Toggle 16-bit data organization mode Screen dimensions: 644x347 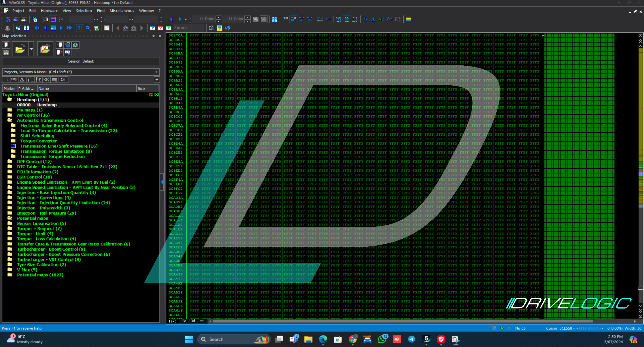pos(293,19)
